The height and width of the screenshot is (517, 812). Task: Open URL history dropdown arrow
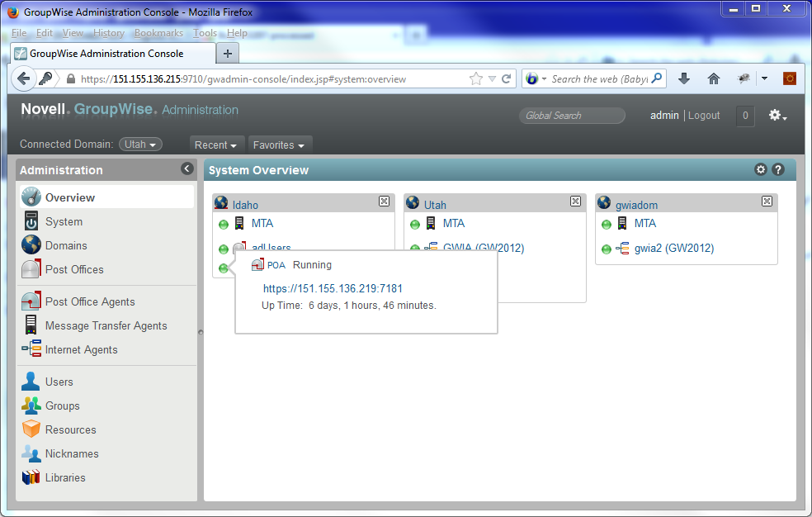[x=493, y=78]
